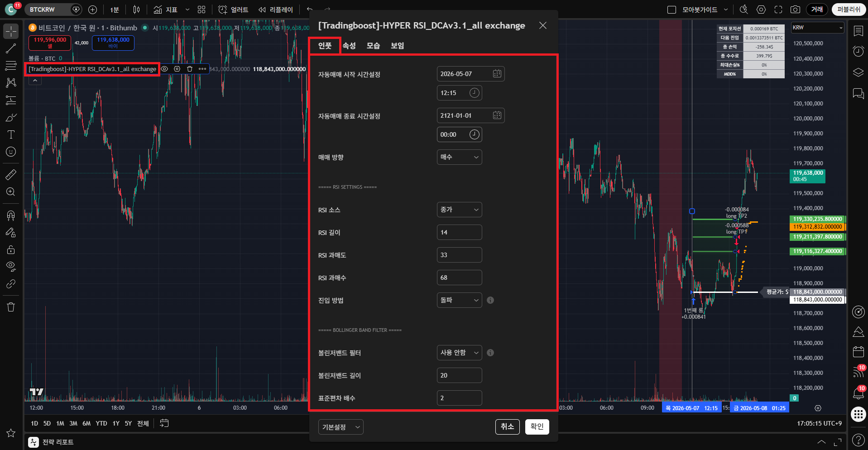Toggle stay in drawing mode
Screen dimensions: 868x450
(11, 232)
